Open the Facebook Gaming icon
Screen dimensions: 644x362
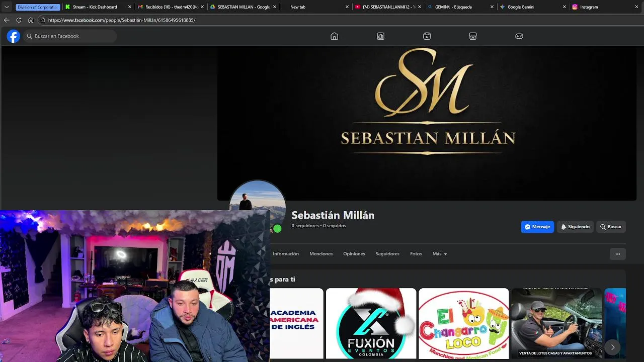coord(519,36)
